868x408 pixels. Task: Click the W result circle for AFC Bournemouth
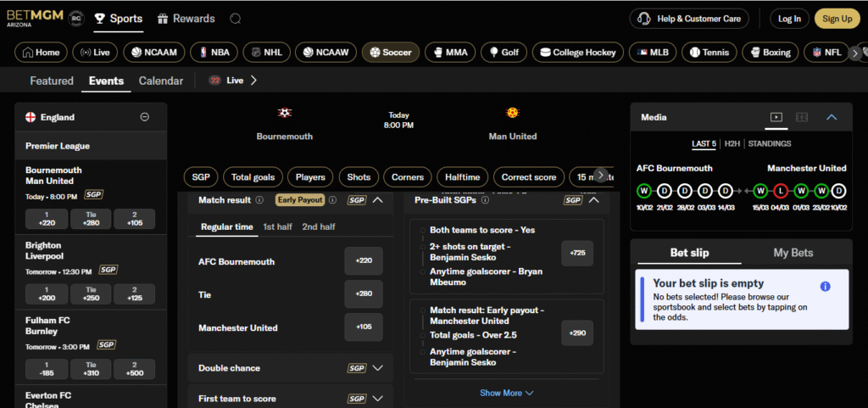643,191
